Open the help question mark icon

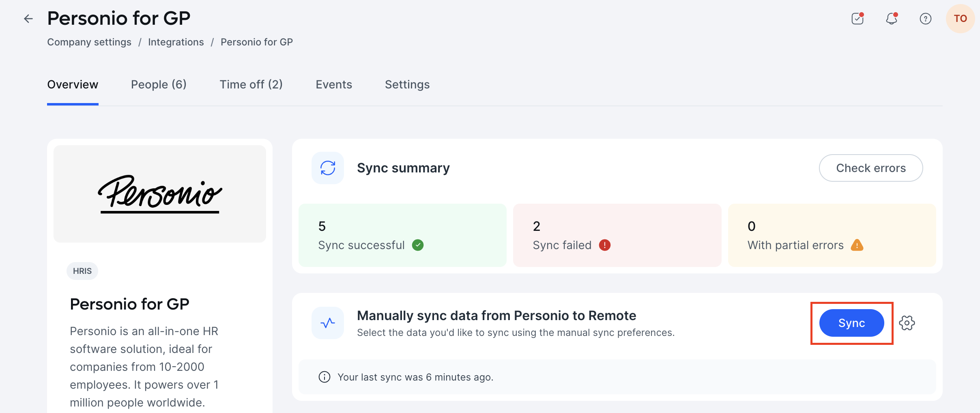(926, 19)
